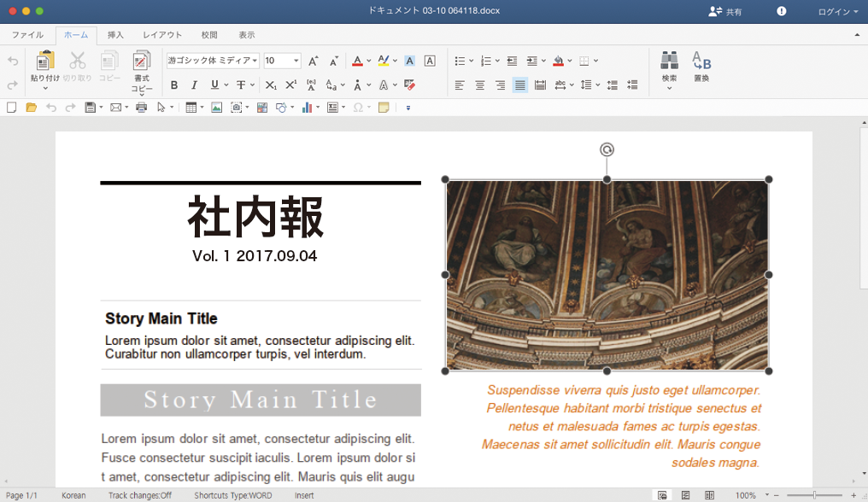Image resolution: width=868 pixels, height=502 pixels.
Task: Select the cathedral ceiling photo in the document
Action: coord(607,273)
